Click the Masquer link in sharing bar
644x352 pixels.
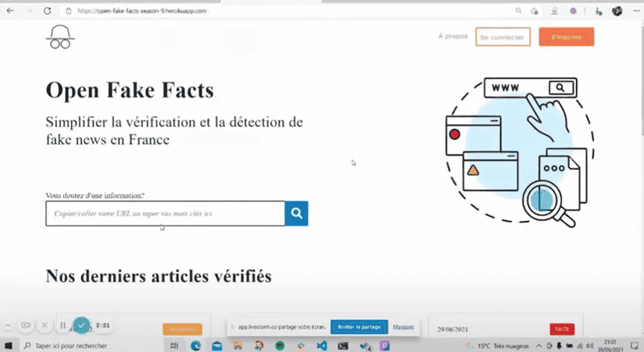[403, 327]
